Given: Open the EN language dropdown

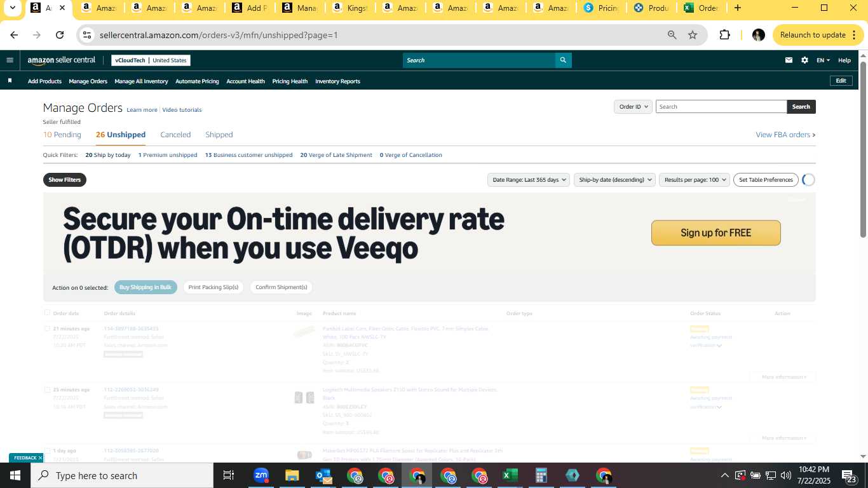Looking at the screenshot, I should coord(823,60).
